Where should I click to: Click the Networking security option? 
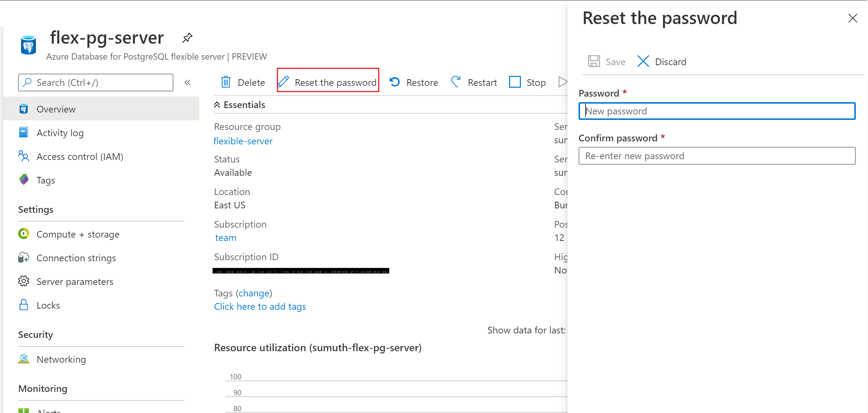click(61, 359)
